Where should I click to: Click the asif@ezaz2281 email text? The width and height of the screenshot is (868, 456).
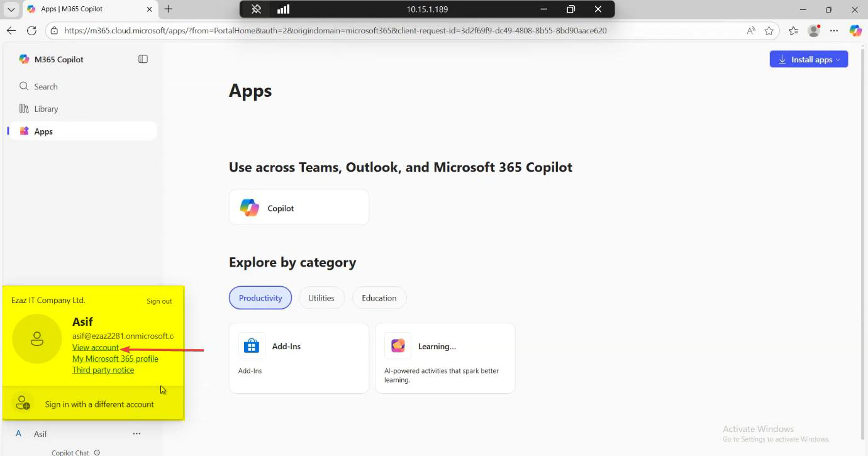pyautogui.click(x=123, y=336)
